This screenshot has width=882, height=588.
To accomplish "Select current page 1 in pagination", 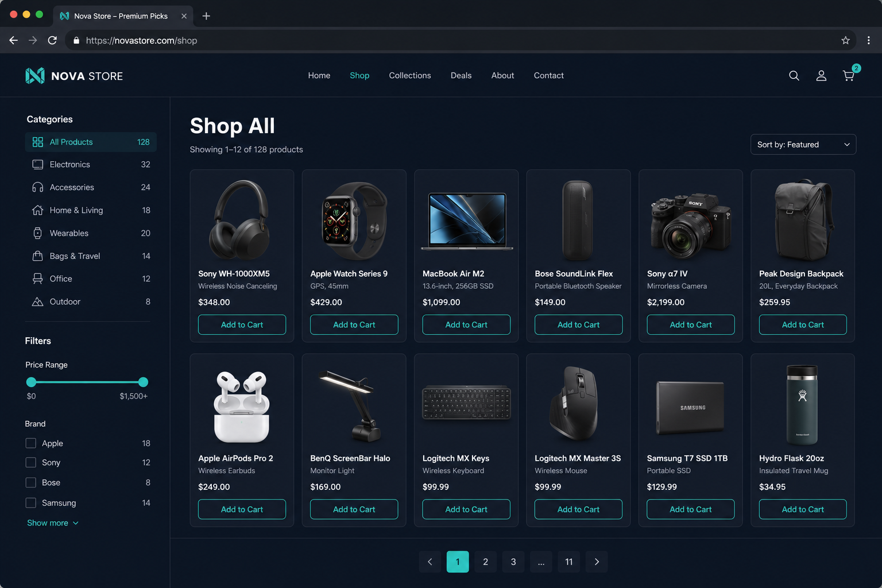I will (x=458, y=562).
